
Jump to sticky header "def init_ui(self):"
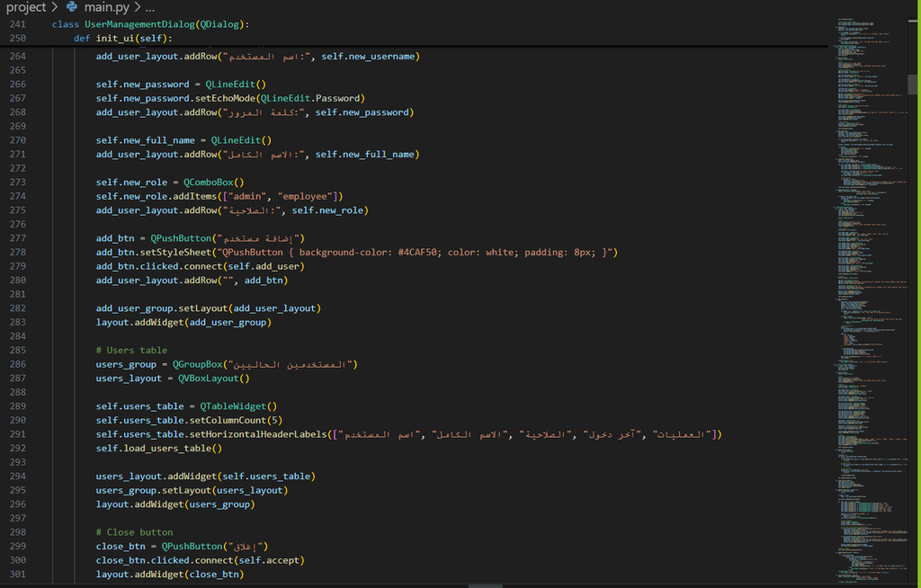point(122,38)
